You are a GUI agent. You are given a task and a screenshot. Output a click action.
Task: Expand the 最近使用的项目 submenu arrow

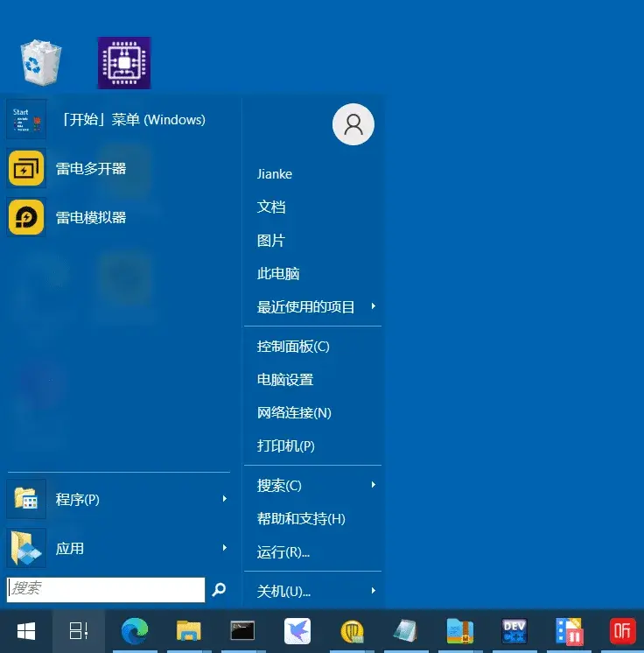[x=374, y=306]
